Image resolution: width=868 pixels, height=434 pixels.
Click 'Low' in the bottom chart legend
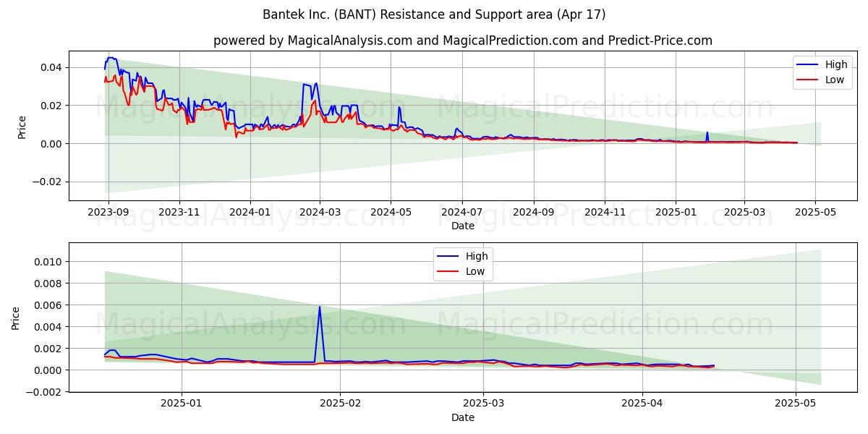[x=475, y=271]
